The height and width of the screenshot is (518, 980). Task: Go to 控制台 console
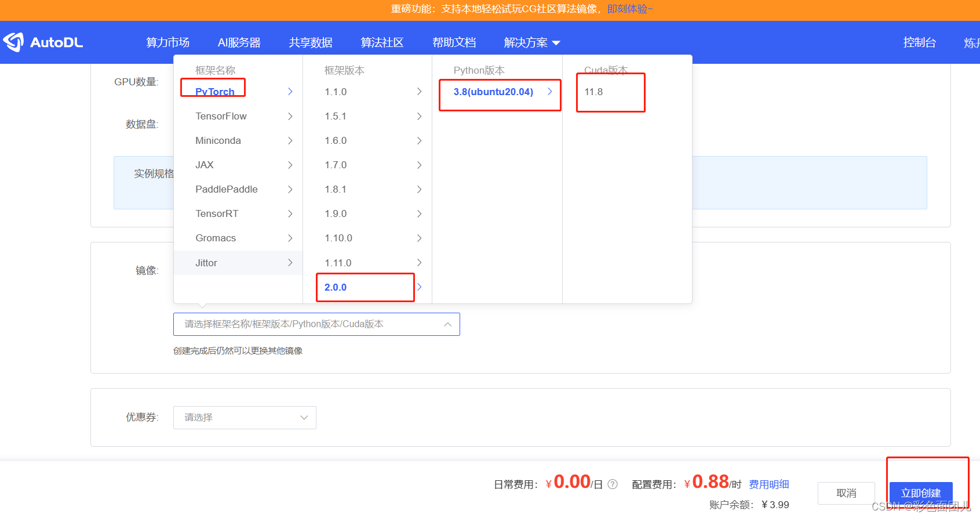[919, 42]
